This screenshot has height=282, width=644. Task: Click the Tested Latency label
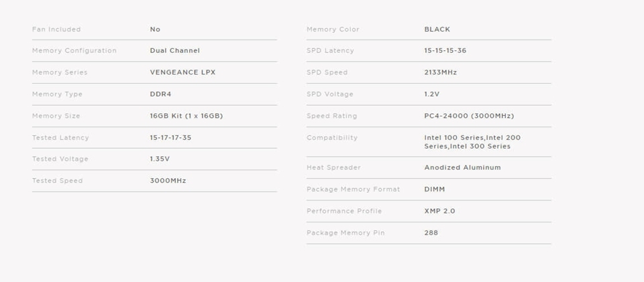coord(60,138)
